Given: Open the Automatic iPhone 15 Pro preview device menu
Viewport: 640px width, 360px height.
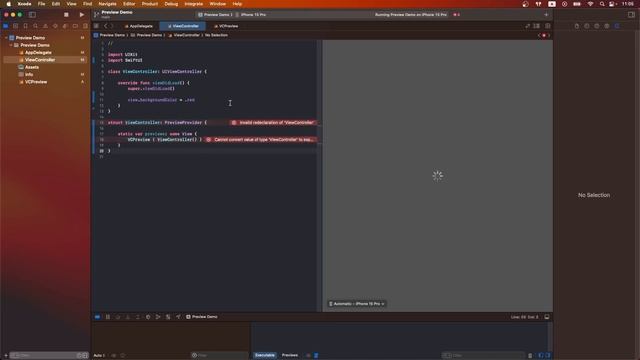Looking at the screenshot, I should click(357, 304).
